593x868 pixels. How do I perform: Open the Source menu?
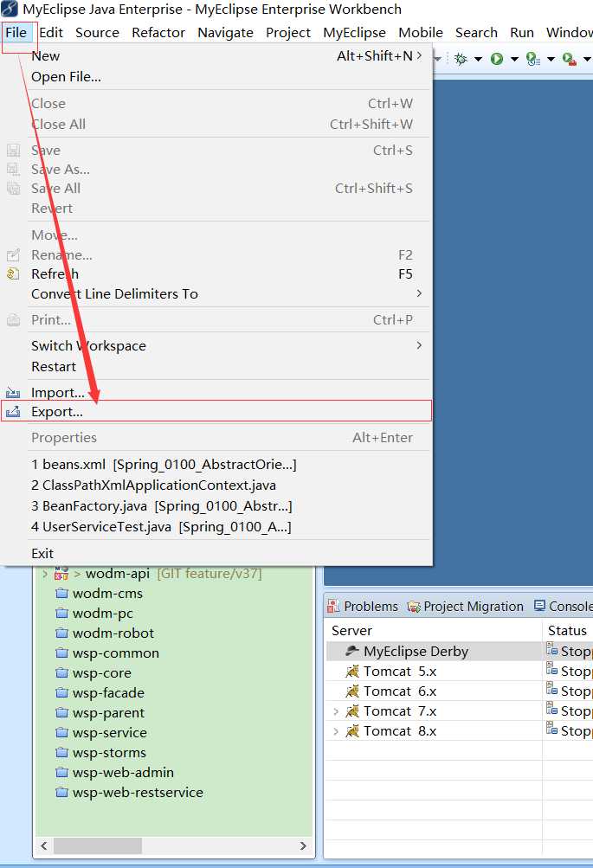coord(98,33)
